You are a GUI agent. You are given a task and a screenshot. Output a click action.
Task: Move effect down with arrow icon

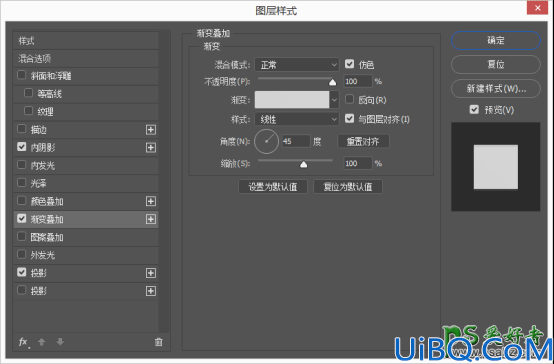pyautogui.click(x=60, y=342)
